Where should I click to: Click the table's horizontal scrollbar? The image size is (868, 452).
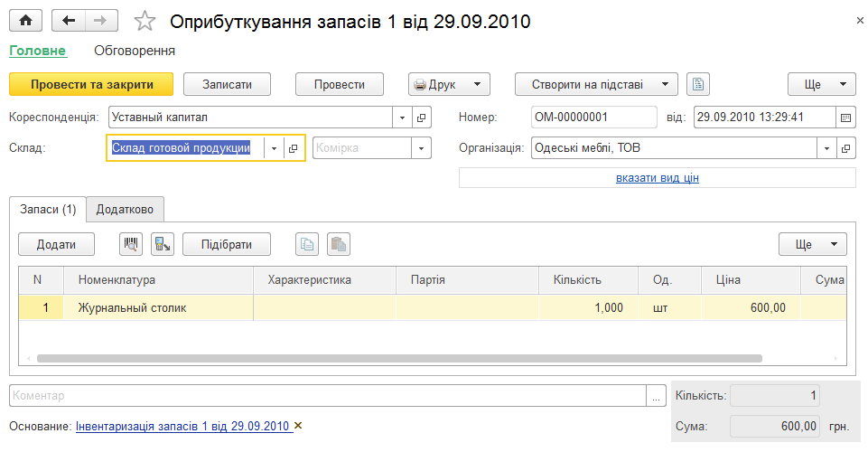click(399, 358)
